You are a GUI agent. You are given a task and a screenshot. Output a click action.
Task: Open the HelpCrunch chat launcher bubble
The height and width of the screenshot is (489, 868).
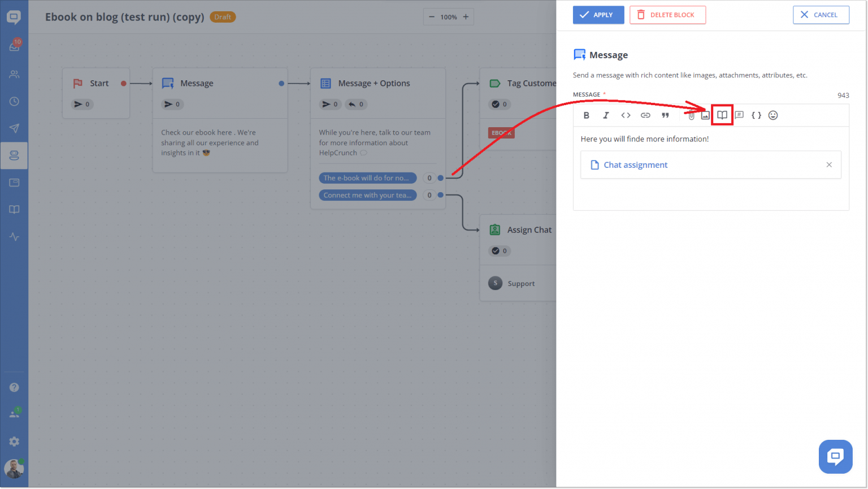click(x=835, y=457)
